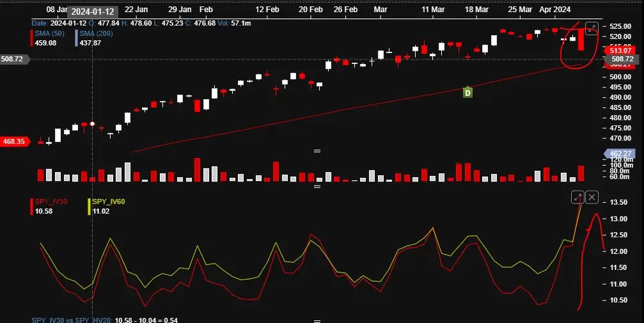This screenshot has height=323, width=644.
Task: Select the SPY_IV60 series label
Action: (109, 201)
